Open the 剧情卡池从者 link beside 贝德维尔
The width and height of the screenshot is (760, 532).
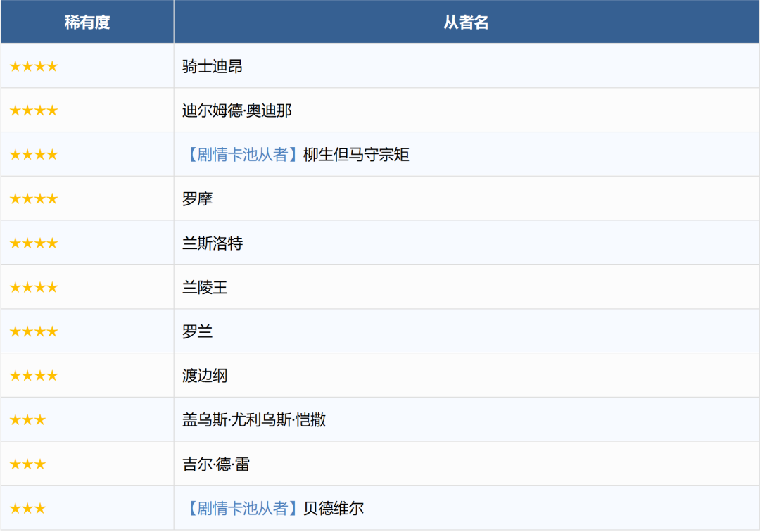242,508
